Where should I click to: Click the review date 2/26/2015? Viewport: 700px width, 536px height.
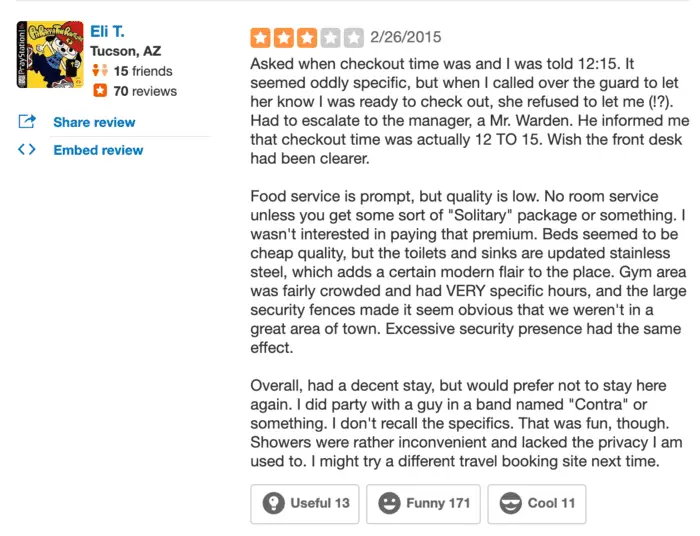tap(405, 38)
